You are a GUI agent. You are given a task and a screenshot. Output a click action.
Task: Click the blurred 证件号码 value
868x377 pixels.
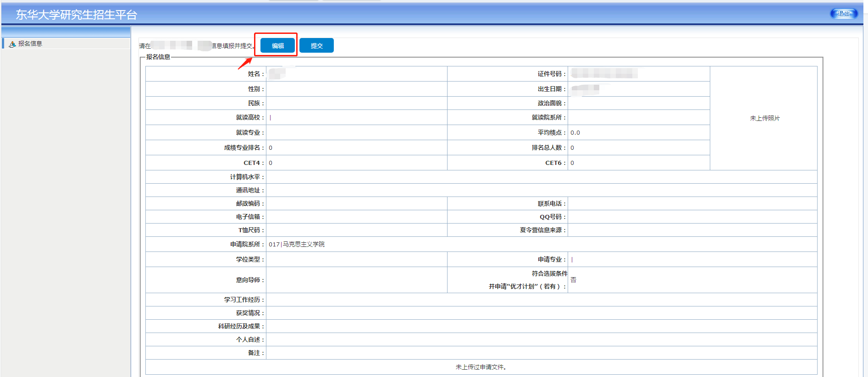603,73
